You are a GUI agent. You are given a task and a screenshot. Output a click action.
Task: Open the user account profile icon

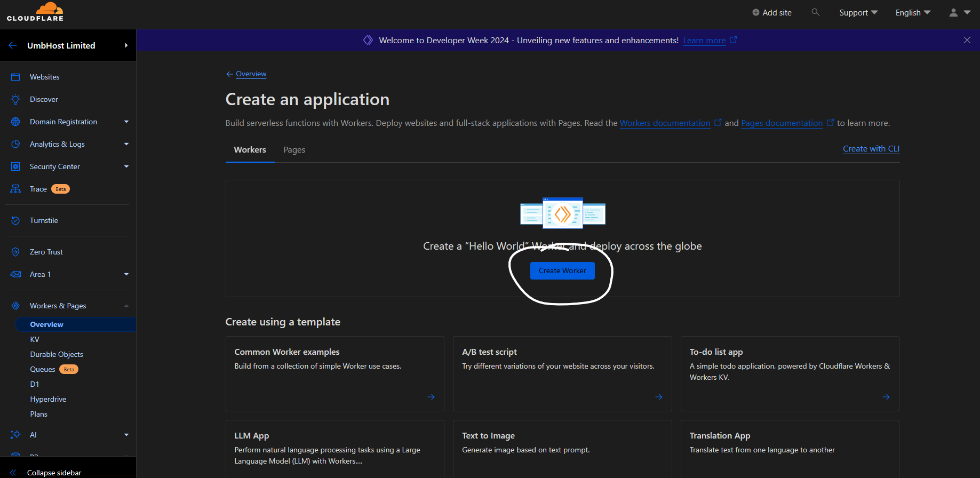(x=953, y=12)
